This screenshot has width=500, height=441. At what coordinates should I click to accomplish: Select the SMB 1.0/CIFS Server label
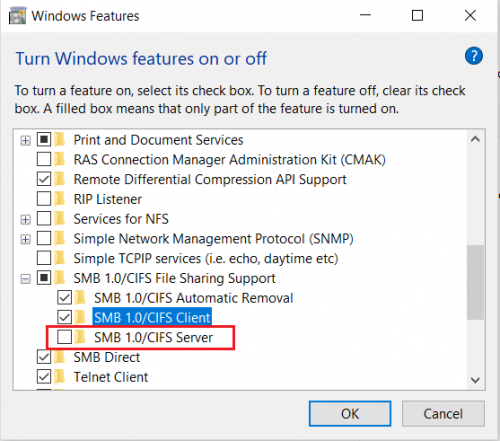pyautogui.click(x=153, y=337)
